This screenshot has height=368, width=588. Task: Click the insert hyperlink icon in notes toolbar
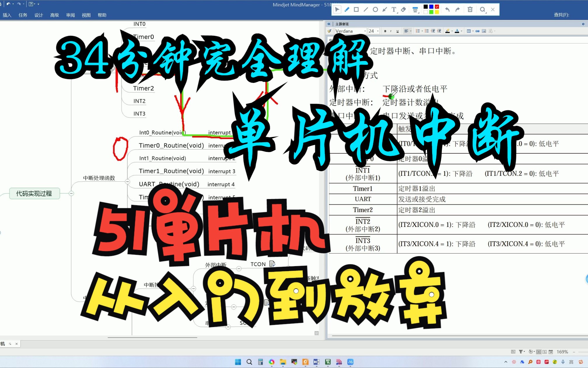point(477,31)
